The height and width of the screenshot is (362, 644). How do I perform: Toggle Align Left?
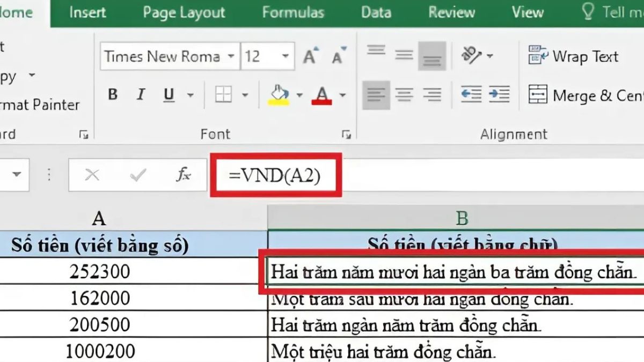pos(376,95)
